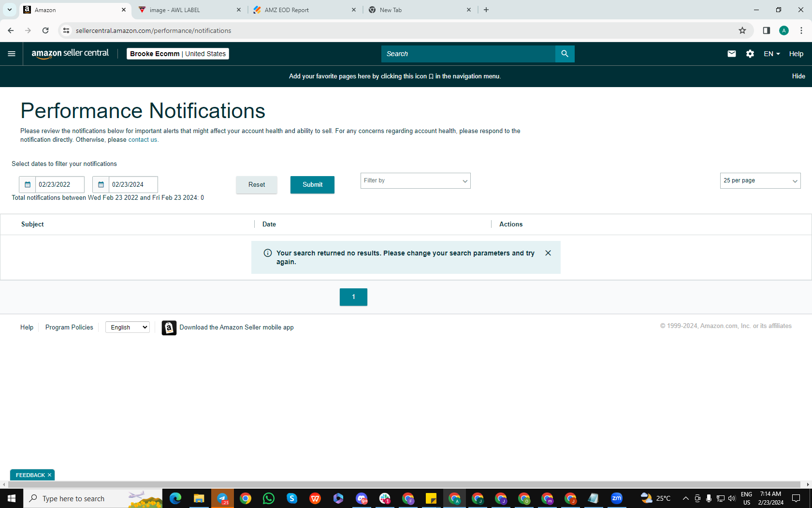This screenshot has width=812, height=508.
Task: Click the Windows taskbar search box
Action: 93,498
